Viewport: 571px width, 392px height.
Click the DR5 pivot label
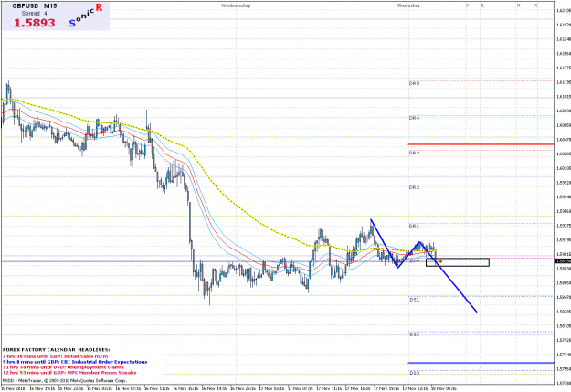point(414,83)
